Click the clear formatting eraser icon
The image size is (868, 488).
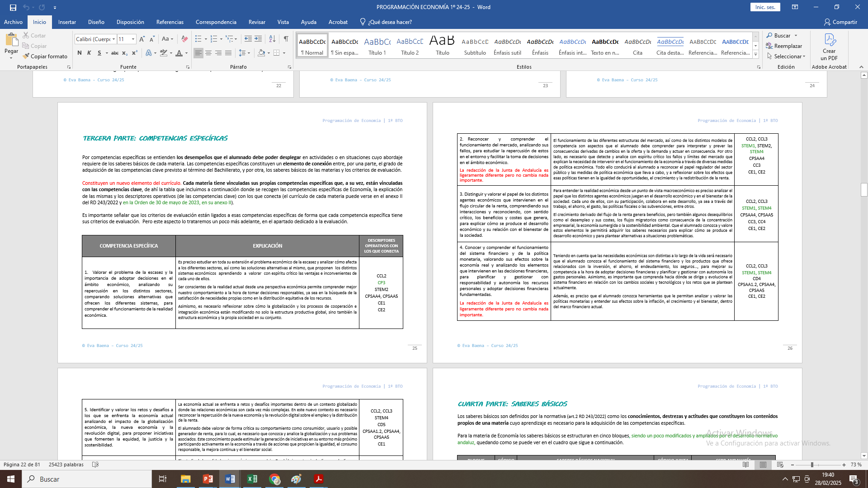click(184, 39)
